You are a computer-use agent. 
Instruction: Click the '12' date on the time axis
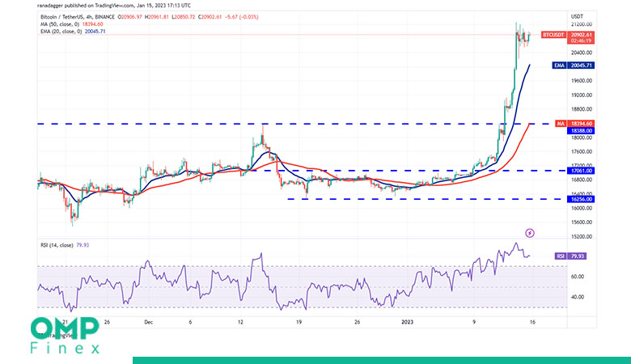point(240,322)
